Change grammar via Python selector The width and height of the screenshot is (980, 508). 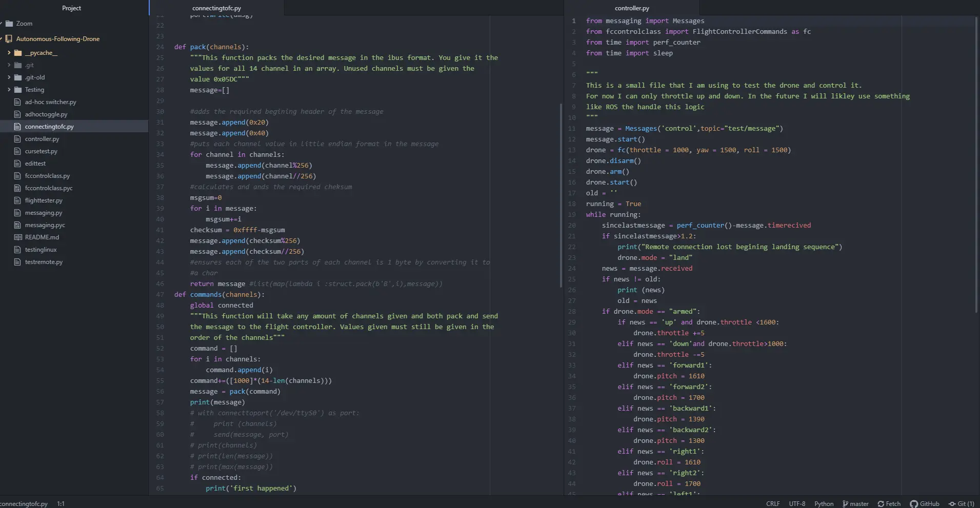pyautogui.click(x=824, y=504)
